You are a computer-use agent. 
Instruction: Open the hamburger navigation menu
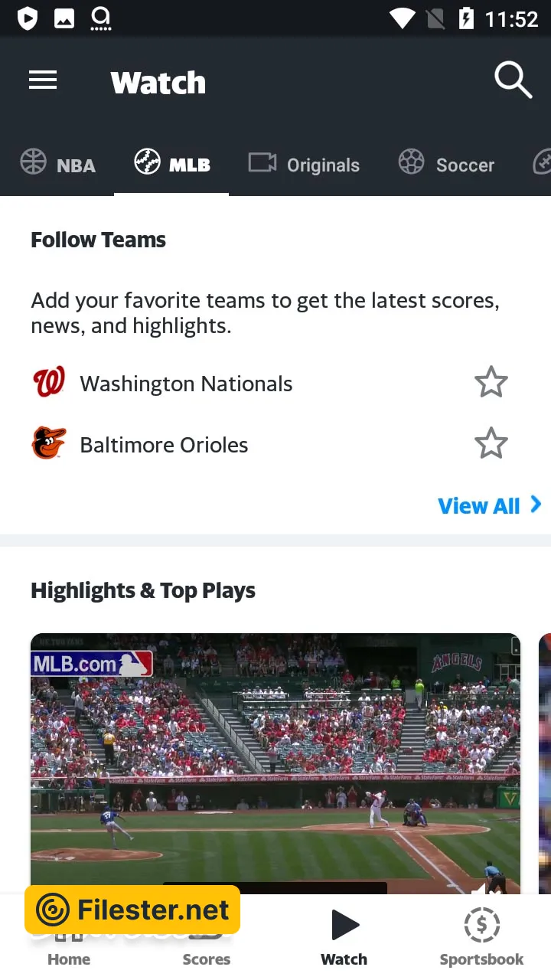43,80
